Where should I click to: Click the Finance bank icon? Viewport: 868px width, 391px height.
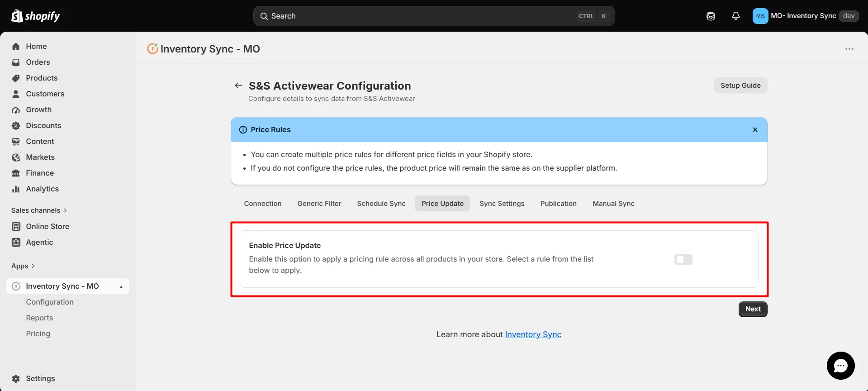(x=16, y=173)
